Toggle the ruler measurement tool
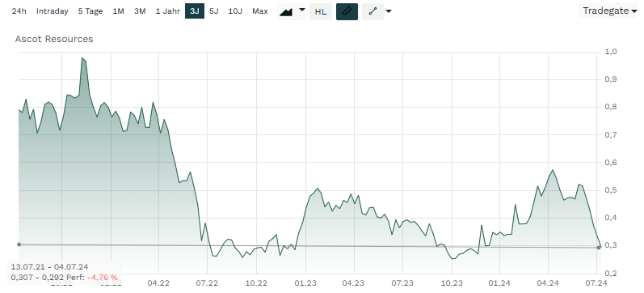Image resolution: width=644 pixels, height=293 pixels. (x=347, y=11)
